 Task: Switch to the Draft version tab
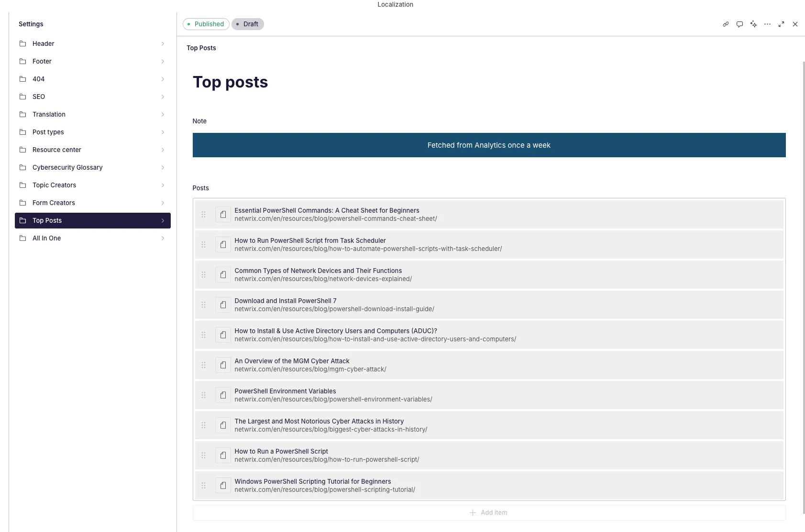[248, 24]
